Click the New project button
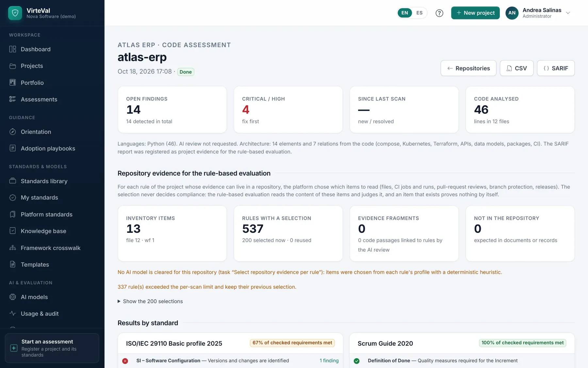 [475, 13]
